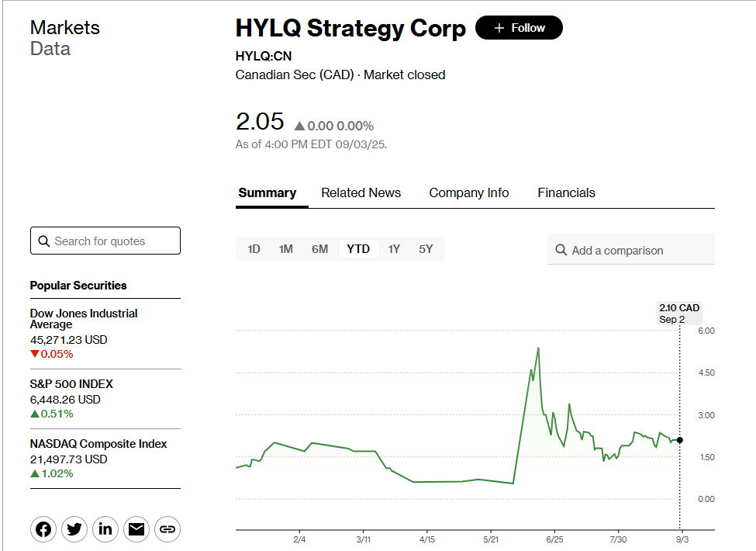Image resolution: width=756 pixels, height=551 pixels.
Task: Click the 1.02% NASDAQ change value
Action: click(57, 474)
